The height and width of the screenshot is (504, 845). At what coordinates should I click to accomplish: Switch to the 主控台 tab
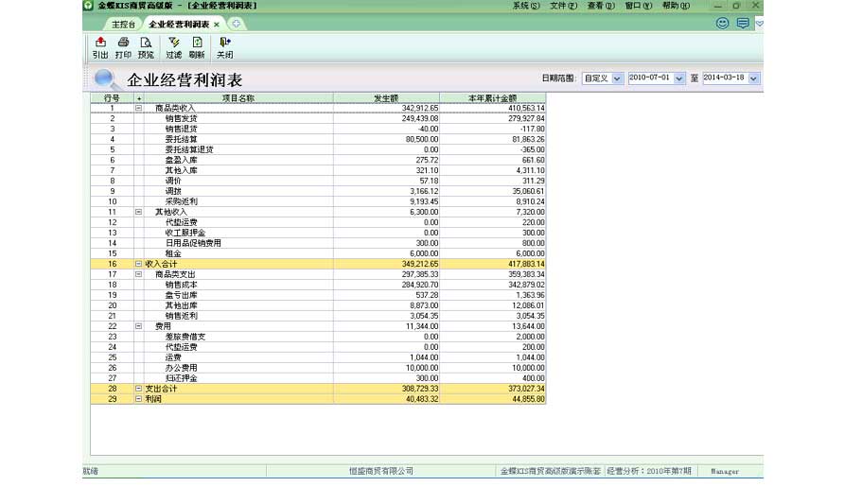123,24
